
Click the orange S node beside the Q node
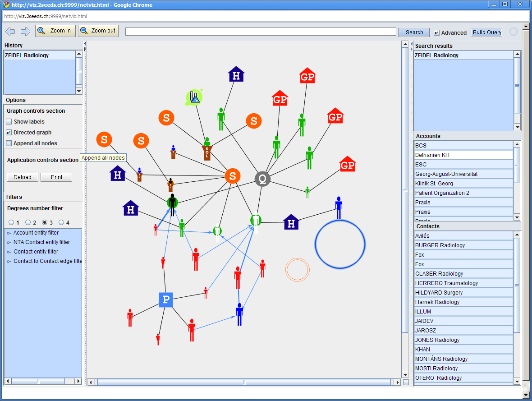click(x=233, y=176)
